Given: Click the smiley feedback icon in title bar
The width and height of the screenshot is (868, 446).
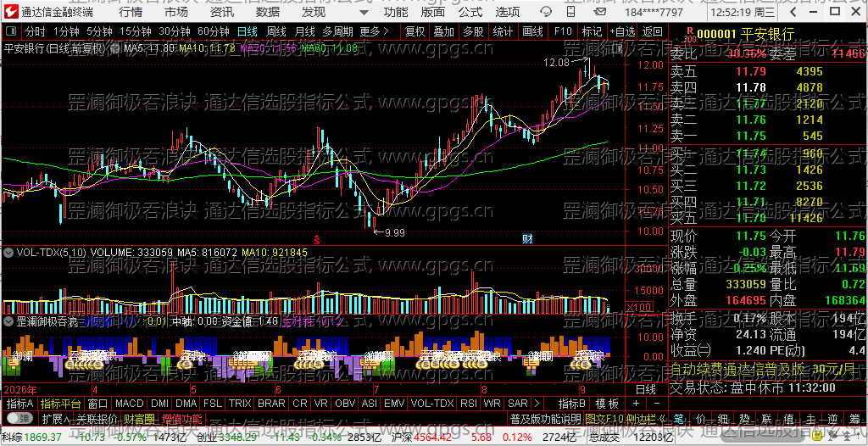Looking at the screenshot, I should [546, 12].
